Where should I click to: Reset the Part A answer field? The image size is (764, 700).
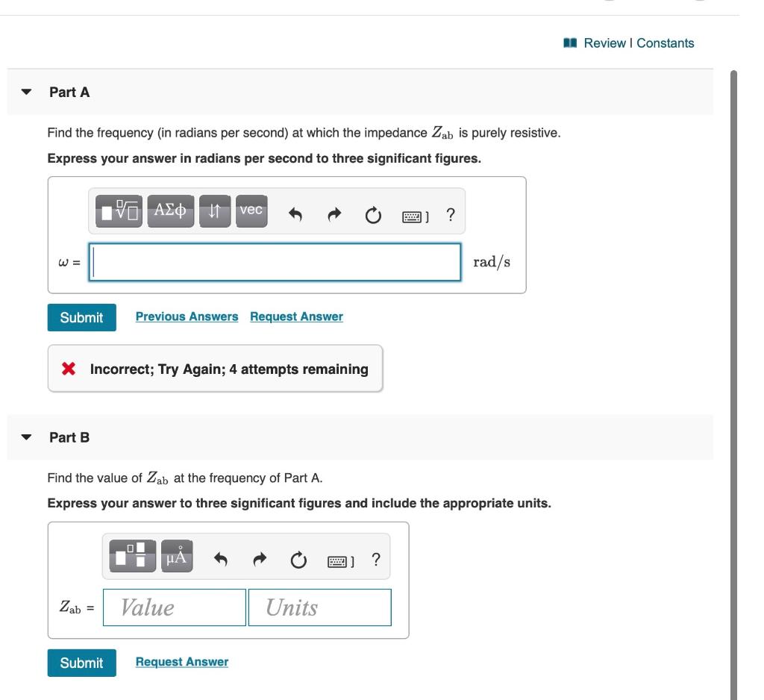[x=373, y=214]
